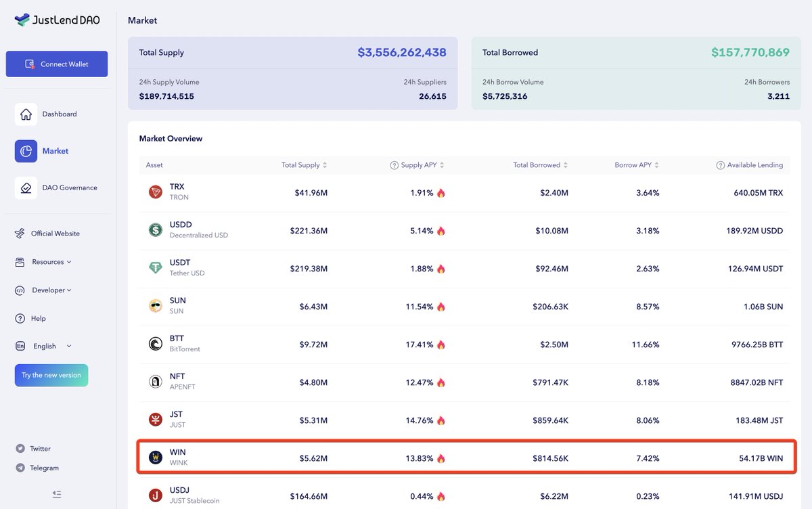Click the $219.38M total supply value
This screenshot has width=812, height=509.
click(309, 269)
